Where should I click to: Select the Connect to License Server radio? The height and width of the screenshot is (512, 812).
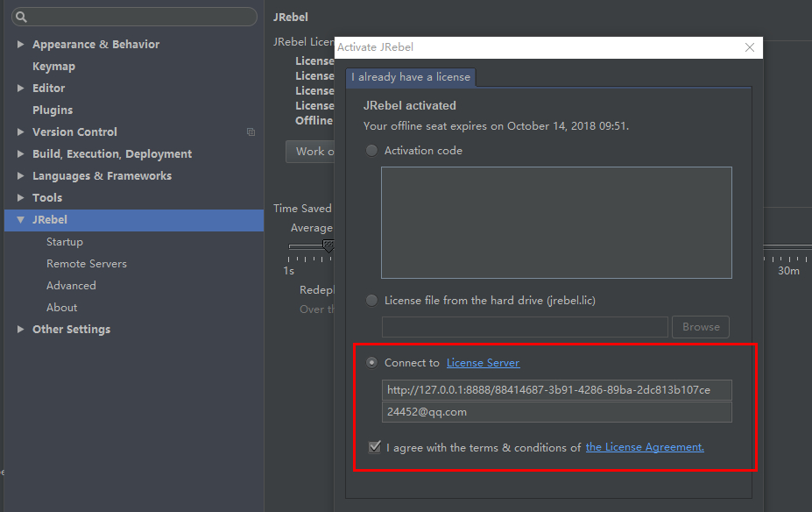[x=371, y=363]
